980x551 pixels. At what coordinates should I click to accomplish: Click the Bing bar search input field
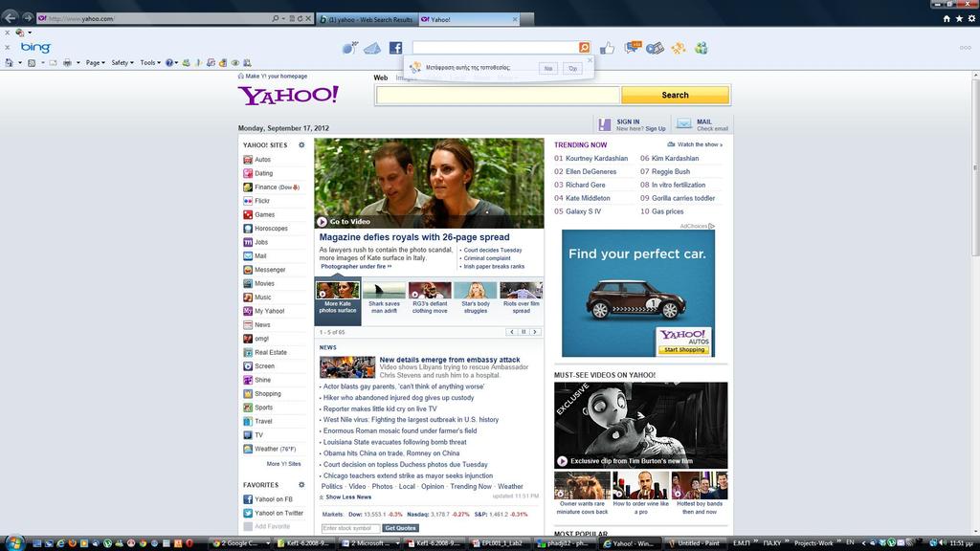click(x=496, y=48)
